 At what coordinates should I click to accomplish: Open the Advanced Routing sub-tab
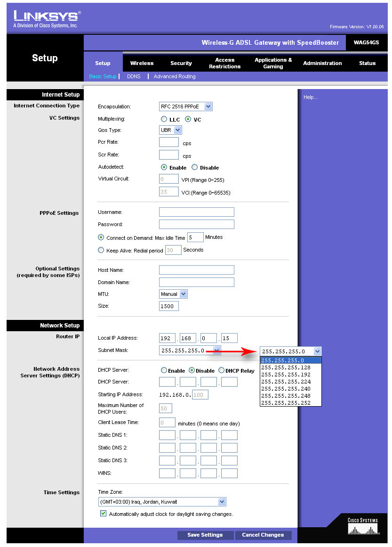(x=175, y=76)
